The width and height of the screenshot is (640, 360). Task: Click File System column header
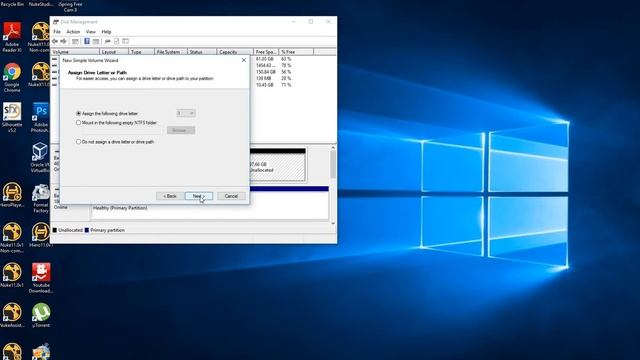pos(171,52)
